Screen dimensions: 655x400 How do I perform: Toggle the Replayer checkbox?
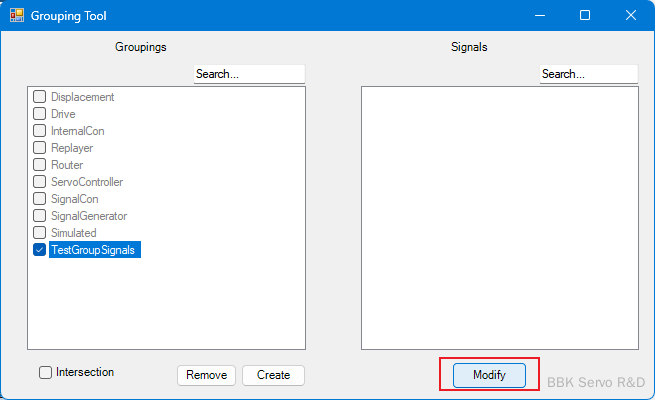tap(40, 148)
